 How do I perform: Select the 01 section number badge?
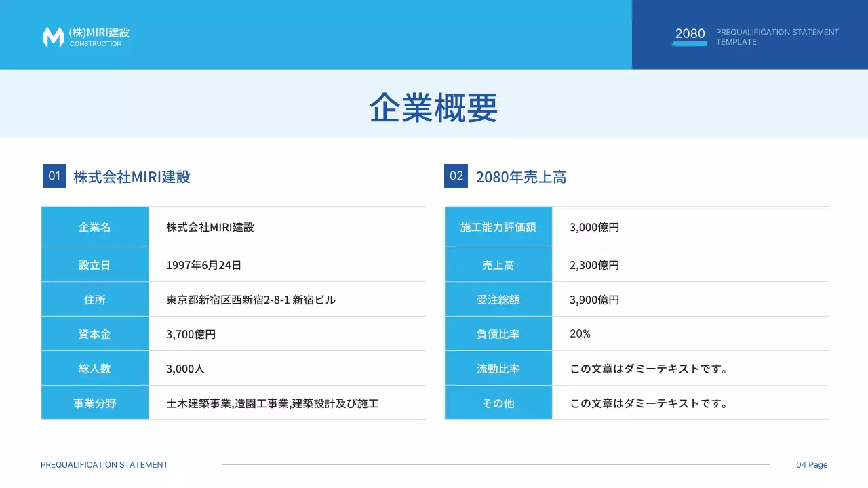(x=54, y=176)
